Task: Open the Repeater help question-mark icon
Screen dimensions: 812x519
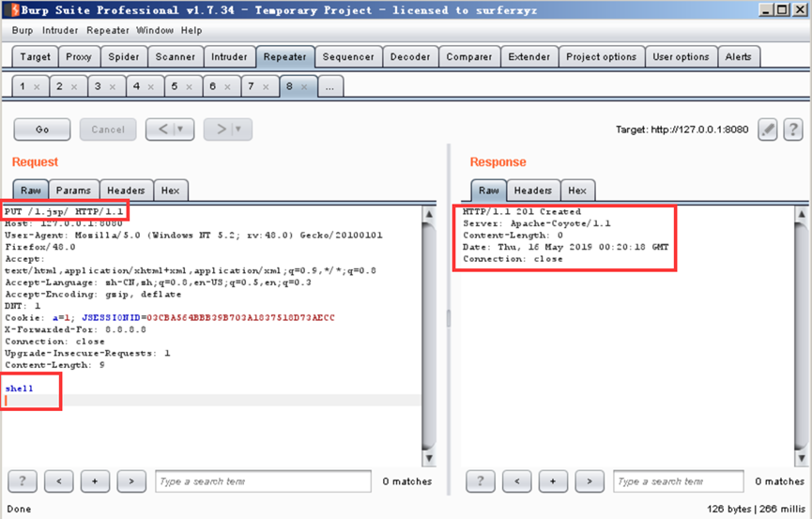Action: tap(793, 130)
